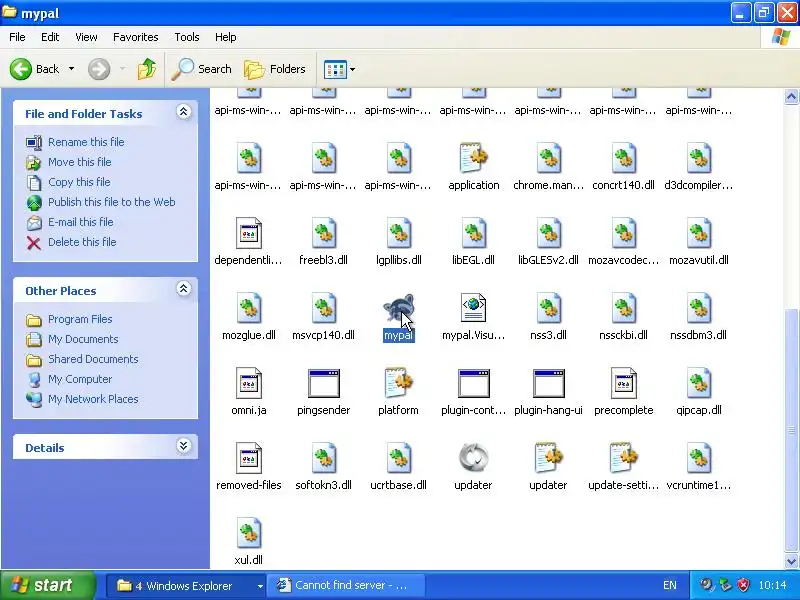Select the msvcp140.dll file name
This screenshot has width=800, height=600.
[x=323, y=335]
